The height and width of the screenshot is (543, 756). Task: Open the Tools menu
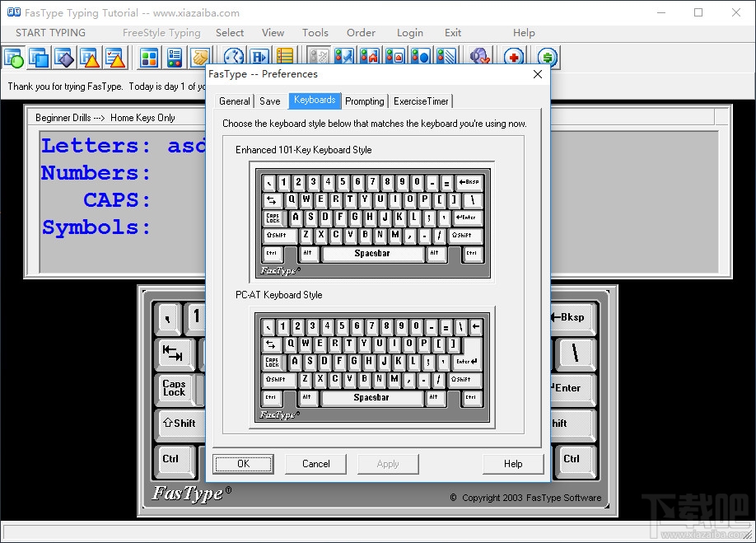tap(315, 33)
